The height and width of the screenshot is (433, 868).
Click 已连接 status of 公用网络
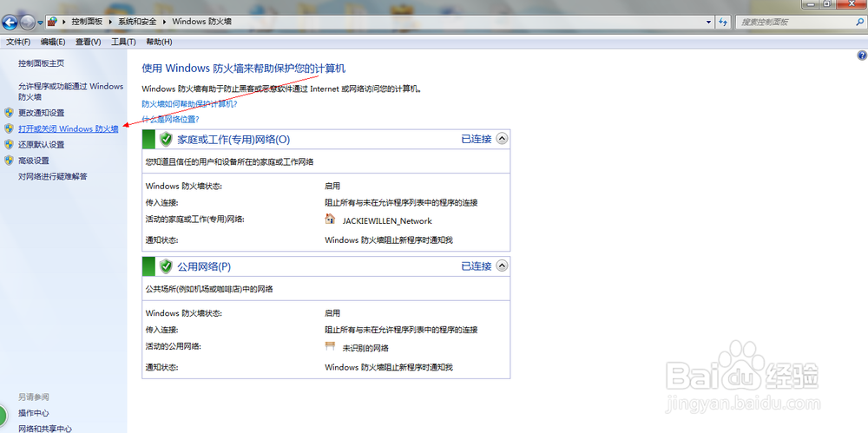point(477,266)
